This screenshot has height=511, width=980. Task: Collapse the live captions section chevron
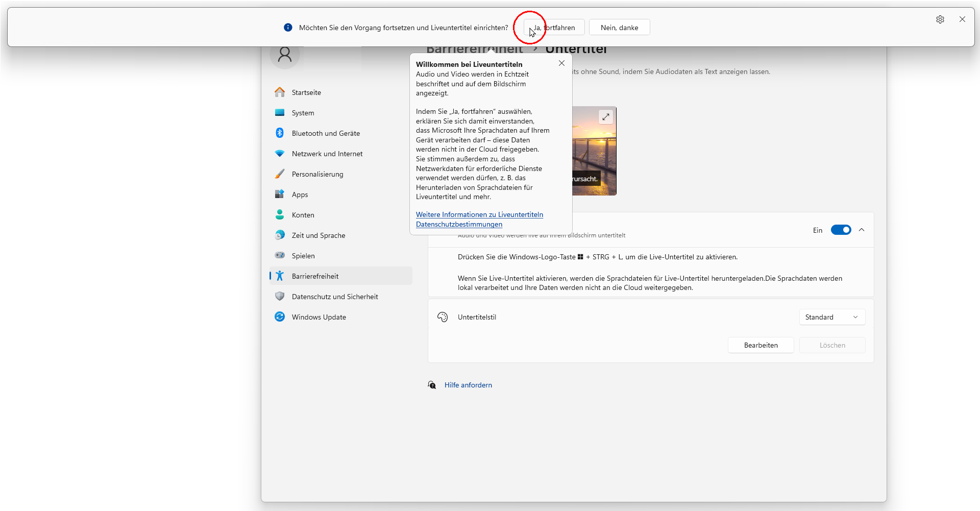862,230
